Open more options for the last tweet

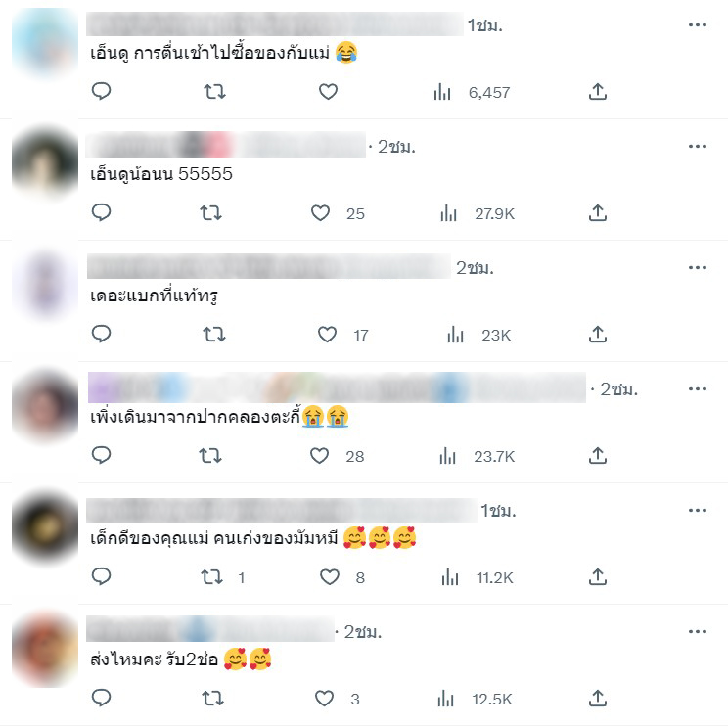tap(698, 631)
